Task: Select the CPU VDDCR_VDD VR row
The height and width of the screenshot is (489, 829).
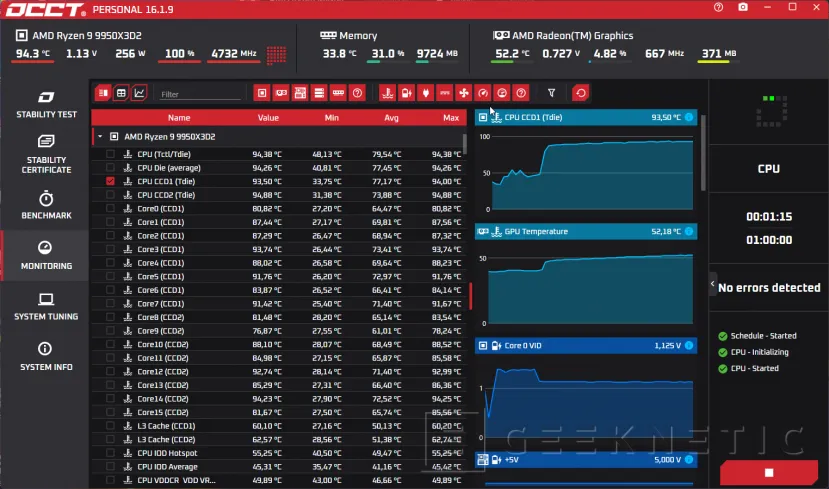Action: click(279, 480)
